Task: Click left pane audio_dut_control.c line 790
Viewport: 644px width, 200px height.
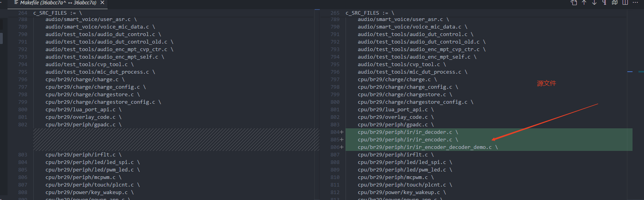Action: [x=103, y=34]
